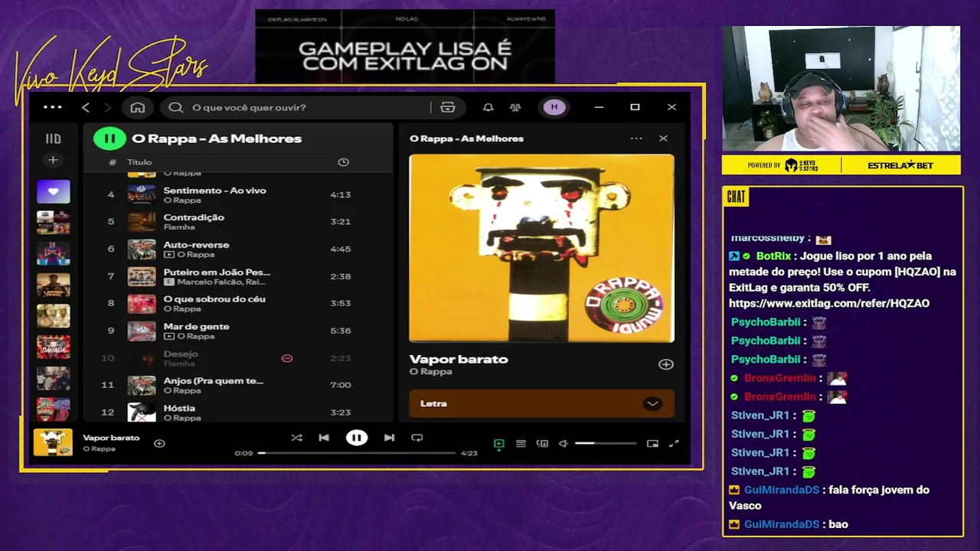Add 'Vapor barato' to library in side panel
This screenshot has width=980, height=551.
665,364
